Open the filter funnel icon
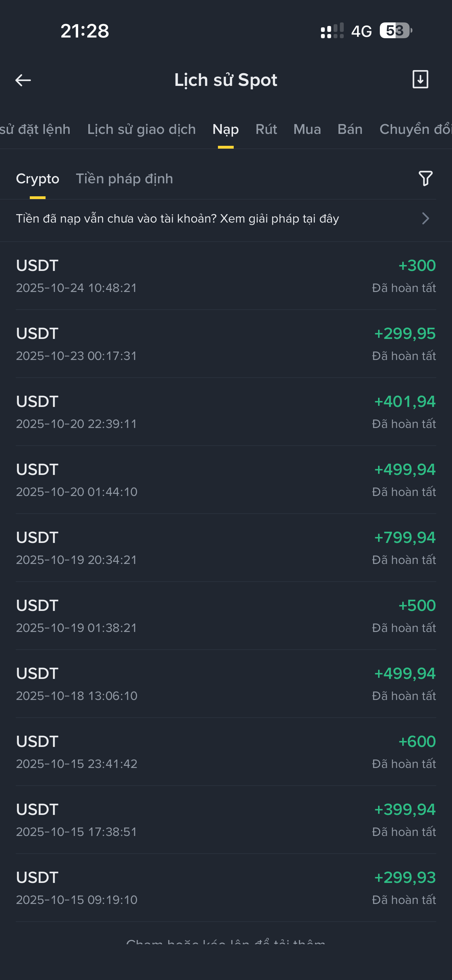Image resolution: width=452 pixels, height=980 pixels. (425, 178)
